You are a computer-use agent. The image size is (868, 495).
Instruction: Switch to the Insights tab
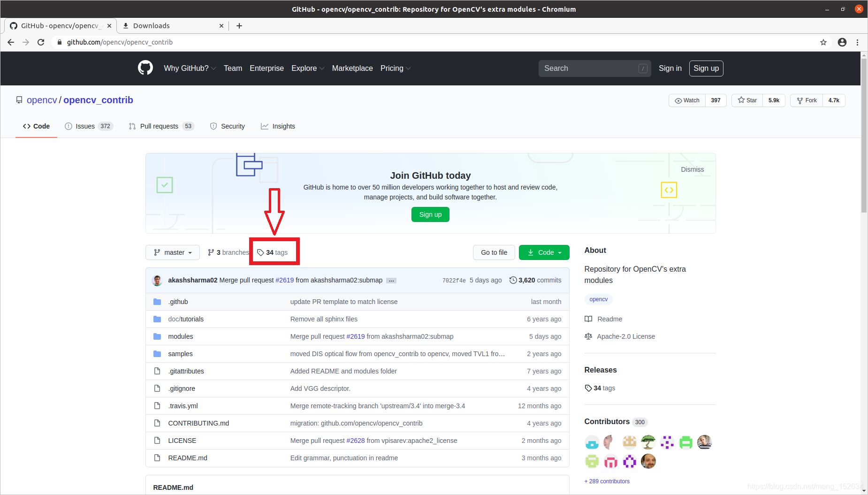(x=278, y=126)
